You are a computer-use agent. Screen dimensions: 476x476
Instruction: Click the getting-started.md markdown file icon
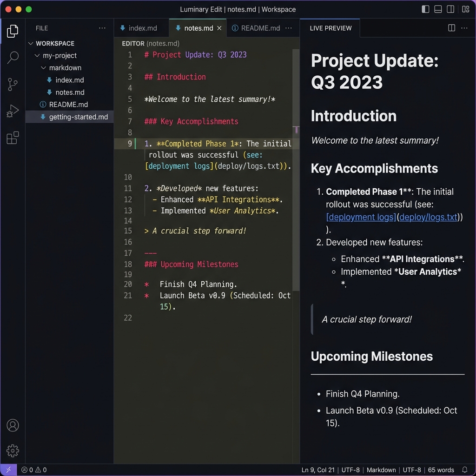click(x=43, y=117)
